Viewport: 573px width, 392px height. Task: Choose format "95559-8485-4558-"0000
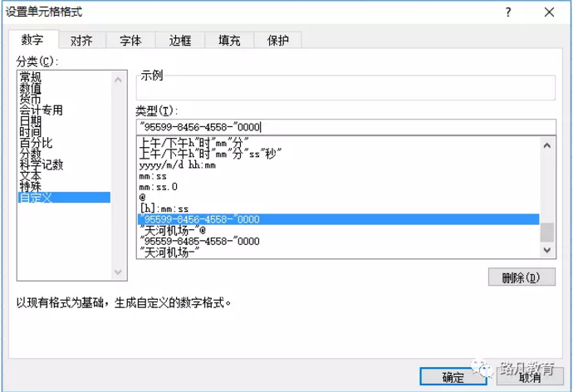(x=338, y=241)
